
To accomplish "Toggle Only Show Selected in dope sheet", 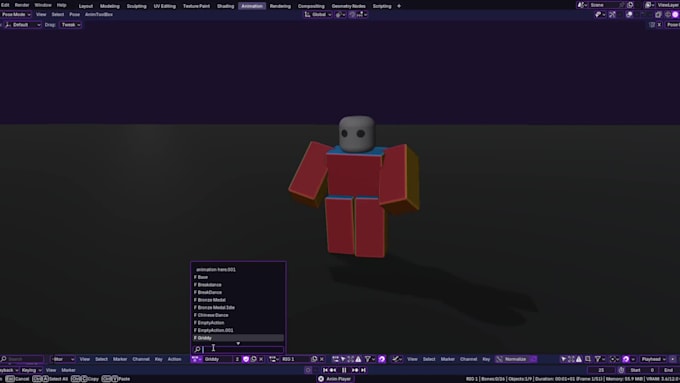I will 343,359.
